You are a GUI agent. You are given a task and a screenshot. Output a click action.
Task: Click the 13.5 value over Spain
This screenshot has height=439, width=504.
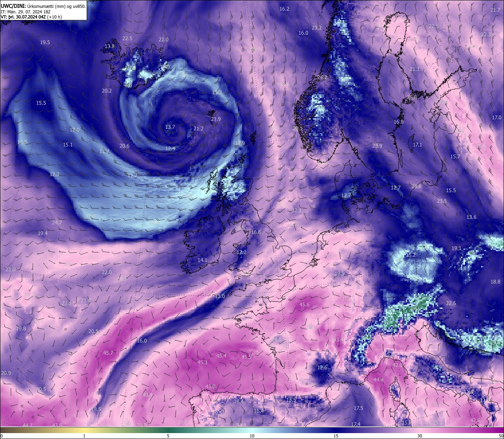point(291,400)
